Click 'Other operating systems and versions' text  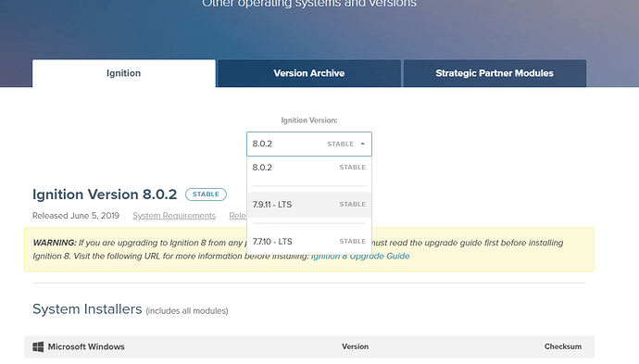[x=309, y=4]
